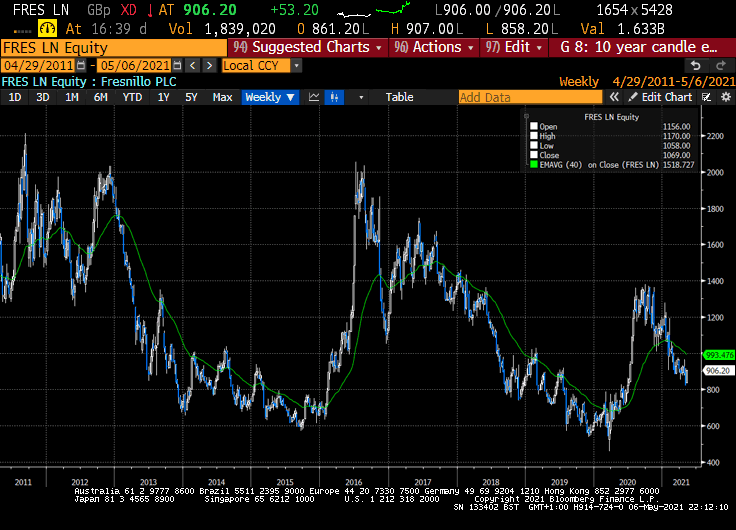This screenshot has height=530, width=736.
Task: Click the Fresnillo PLC security description
Action: [x=138, y=82]
